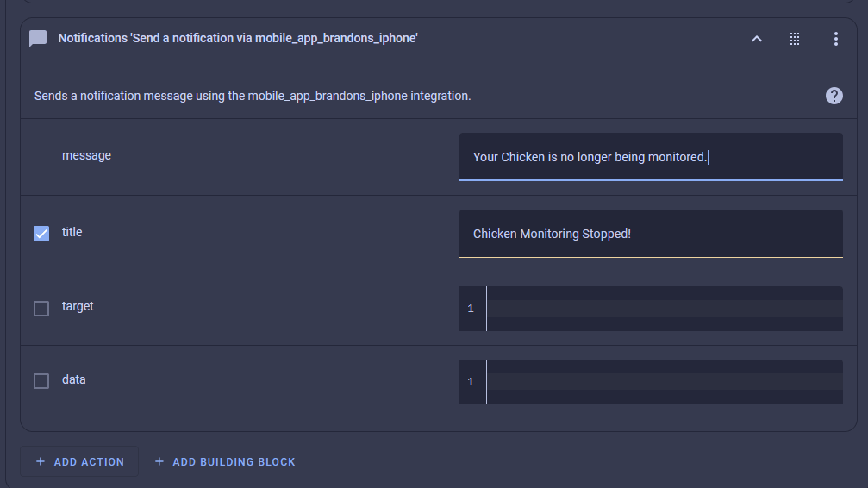Viewport: 868px width, 488px height.
Task: Click the 'title' field label
Action: point(72,232)
